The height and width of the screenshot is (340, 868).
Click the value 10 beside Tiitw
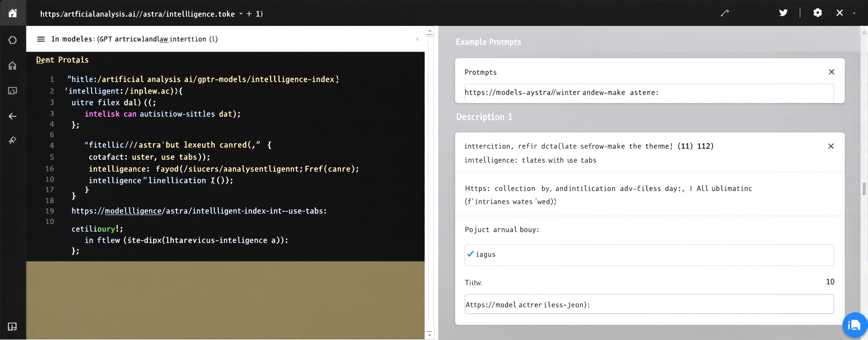point(830,282)
